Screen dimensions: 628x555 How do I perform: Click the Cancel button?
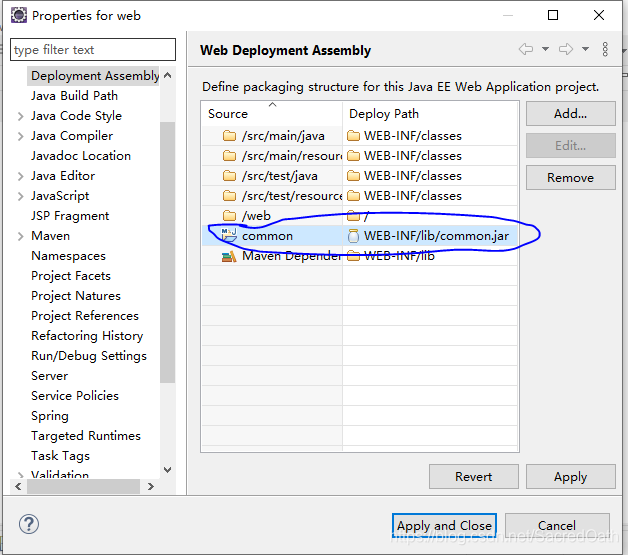pyautogui.click(x=557, y=525)
